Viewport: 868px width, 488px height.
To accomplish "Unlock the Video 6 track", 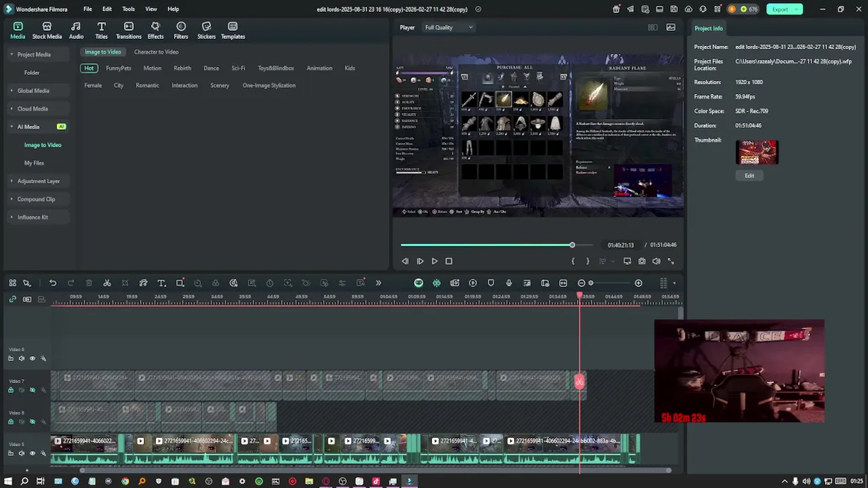I will pos(10,422).
